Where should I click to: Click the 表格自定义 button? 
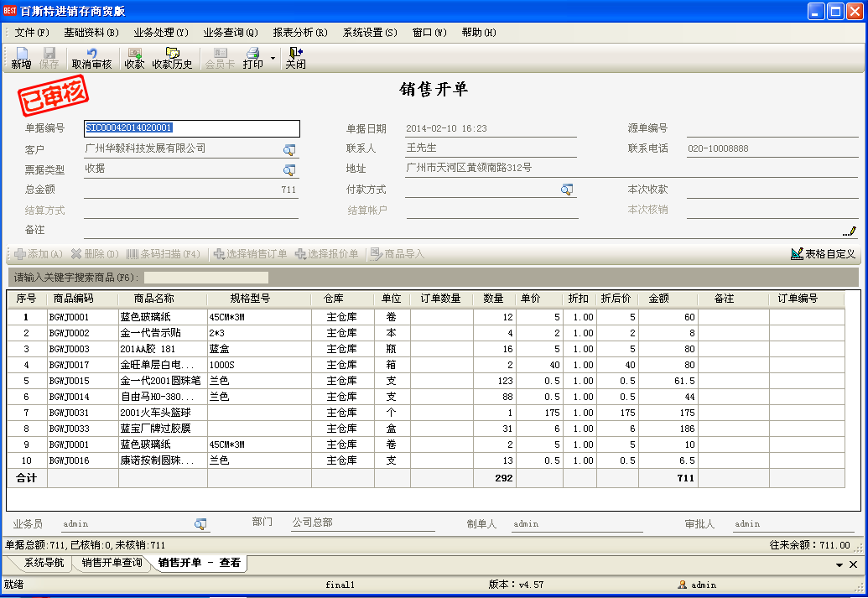click(823, 253)
